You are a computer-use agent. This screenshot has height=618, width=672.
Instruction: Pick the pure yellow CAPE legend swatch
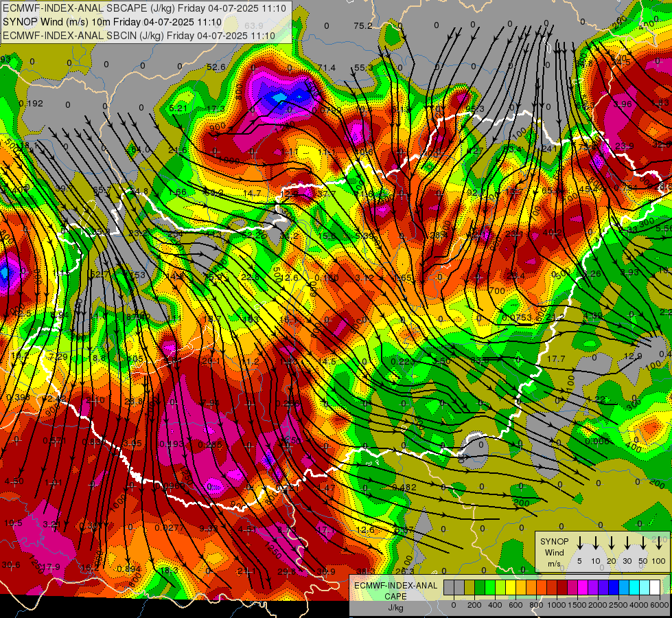coord(511,588)
